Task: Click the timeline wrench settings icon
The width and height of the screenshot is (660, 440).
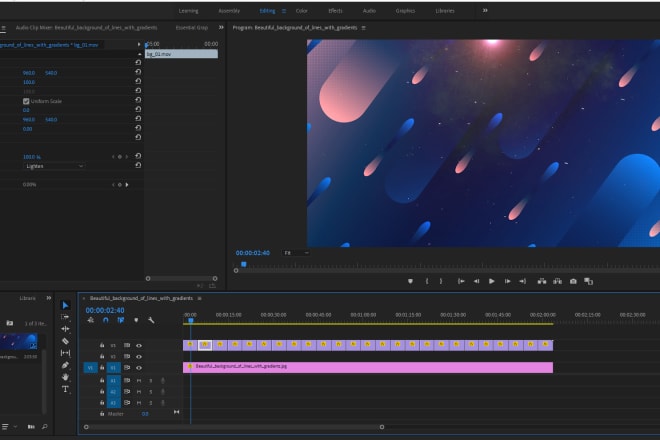Action: tap(151, 320)
